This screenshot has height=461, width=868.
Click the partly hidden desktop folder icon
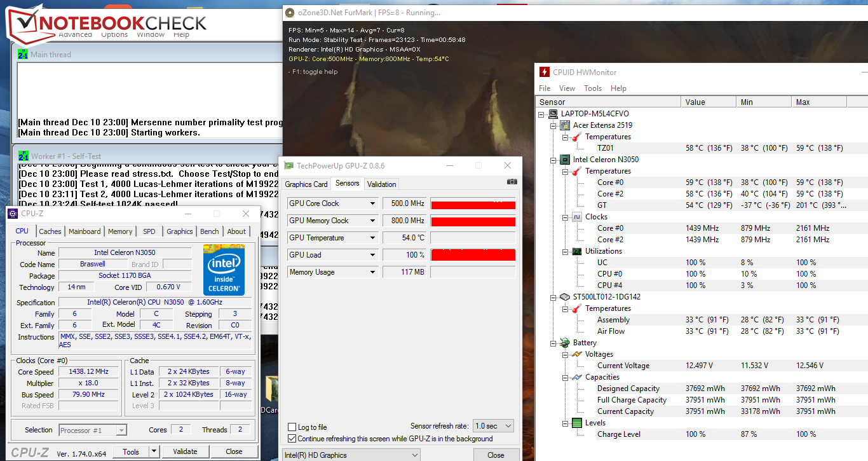tap(271, 390)
